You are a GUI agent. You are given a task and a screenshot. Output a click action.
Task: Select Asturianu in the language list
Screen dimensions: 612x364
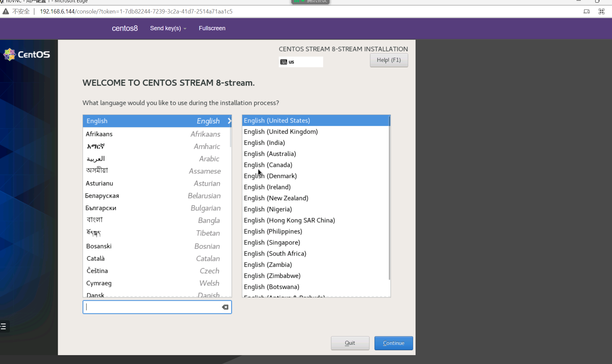pos(157,183)
